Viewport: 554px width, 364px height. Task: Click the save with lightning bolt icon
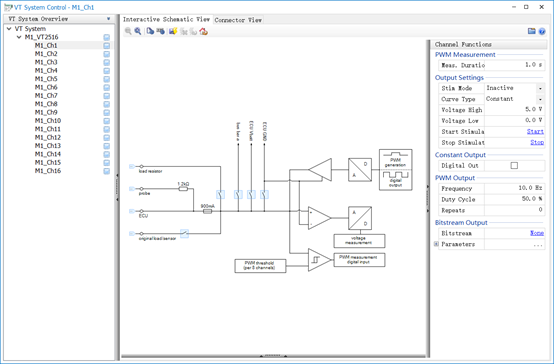[173, 31]
